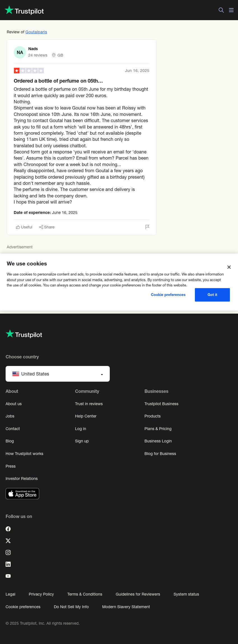Image resolution: width=238 pixels, height=644 pixels.
Task: Open Jobs footer link
Action: 10,416
